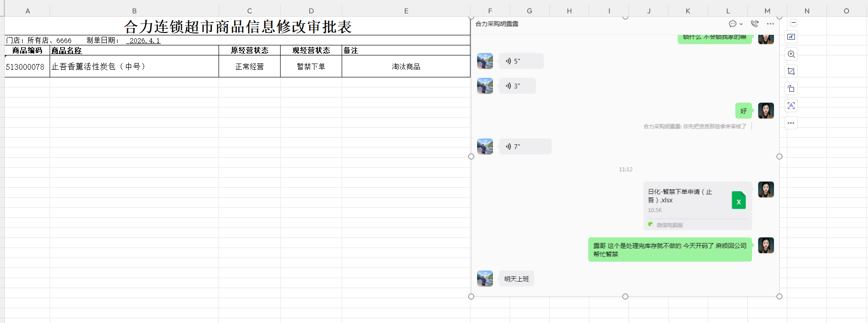Viewport: 868px width, 323px height.
Task: Select column A header
Action: pos(27,11)
